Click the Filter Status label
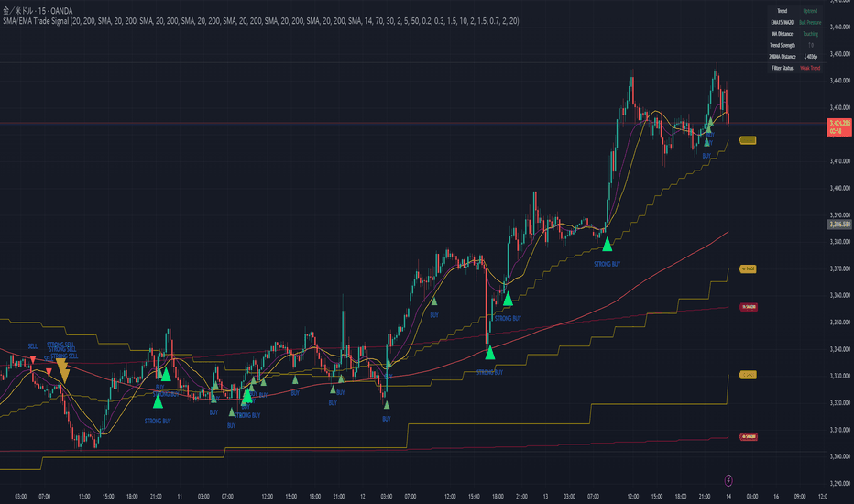Viewport: 854px width, 504px height. [783, 68]
